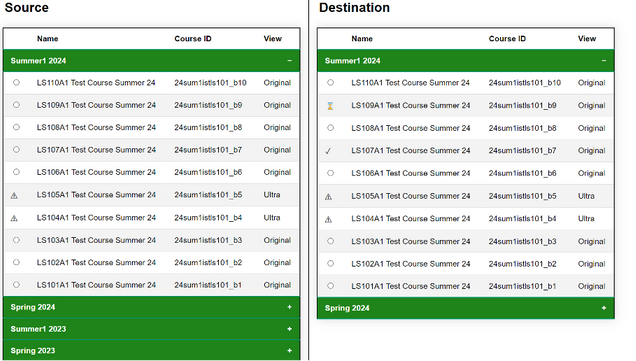Select LS102A1 radio button in Source

(16, 262)
